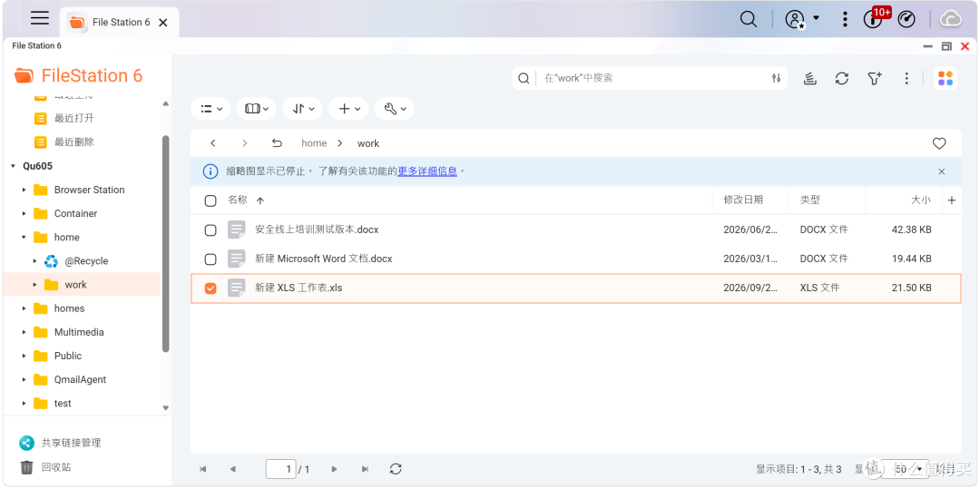Sort by the 大小 column header

tap(921, 200)
